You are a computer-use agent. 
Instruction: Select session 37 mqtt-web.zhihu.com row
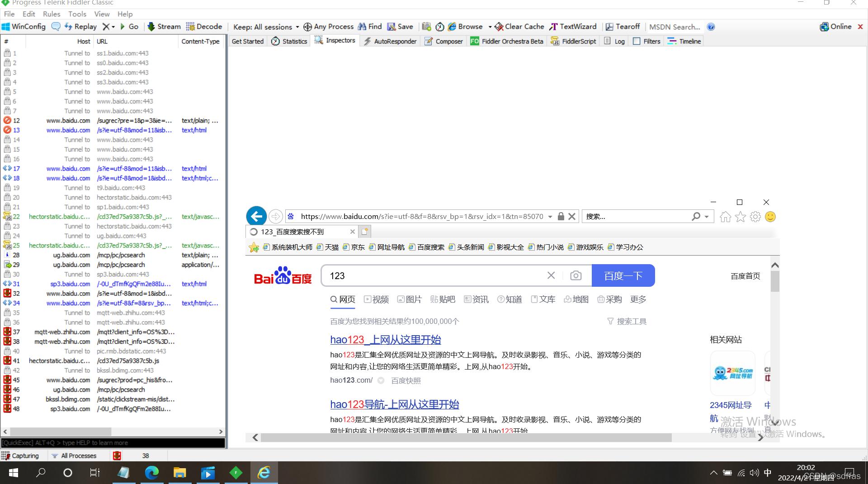click(113, 332)
